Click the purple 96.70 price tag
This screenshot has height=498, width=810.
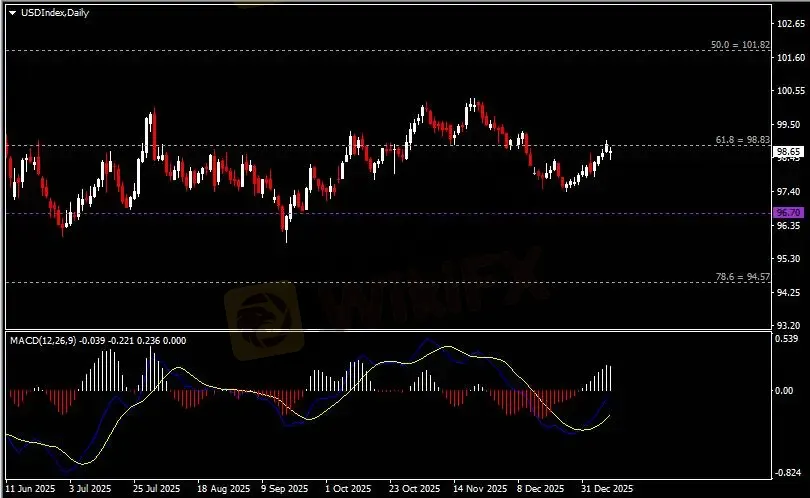pyautogui.click(x=788, y=213)
